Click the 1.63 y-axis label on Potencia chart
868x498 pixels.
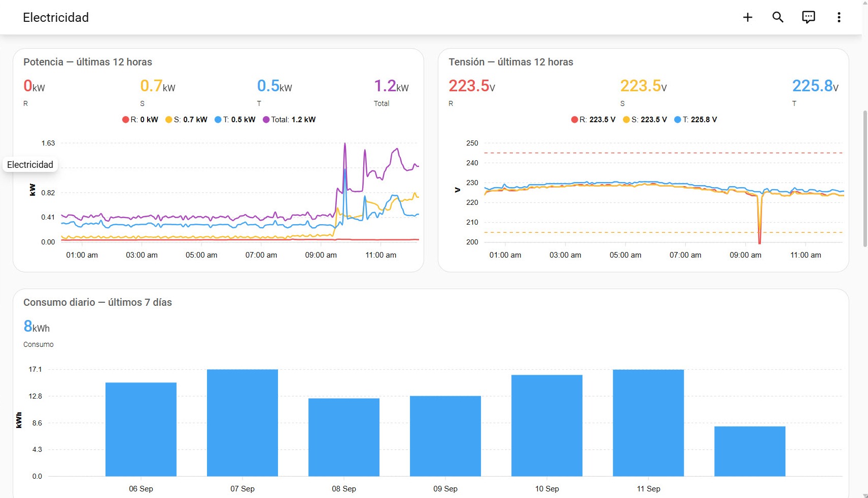pyautogui.click(x=48, y=143)
